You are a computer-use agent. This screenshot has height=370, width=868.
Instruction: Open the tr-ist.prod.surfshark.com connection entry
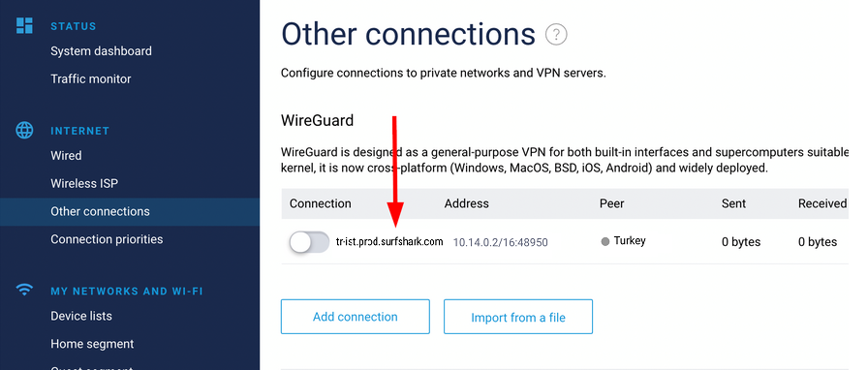point(389,241)
